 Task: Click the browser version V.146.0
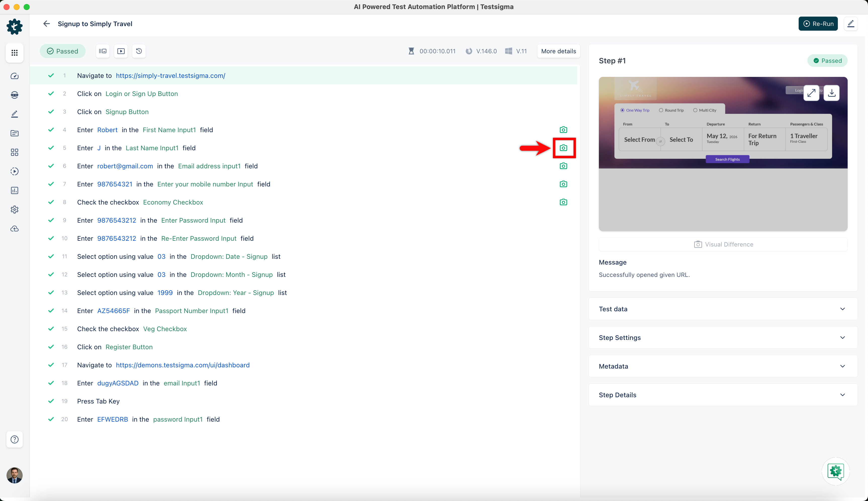point(487,51)
